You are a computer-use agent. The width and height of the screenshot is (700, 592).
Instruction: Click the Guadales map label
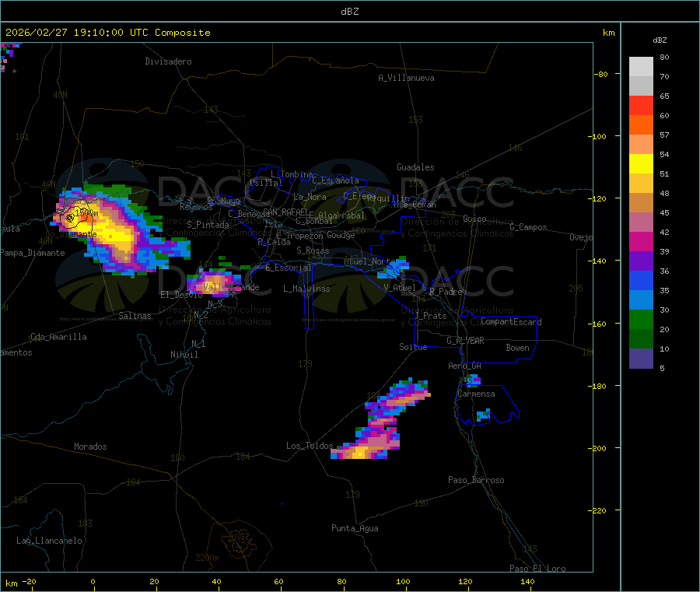415,167
